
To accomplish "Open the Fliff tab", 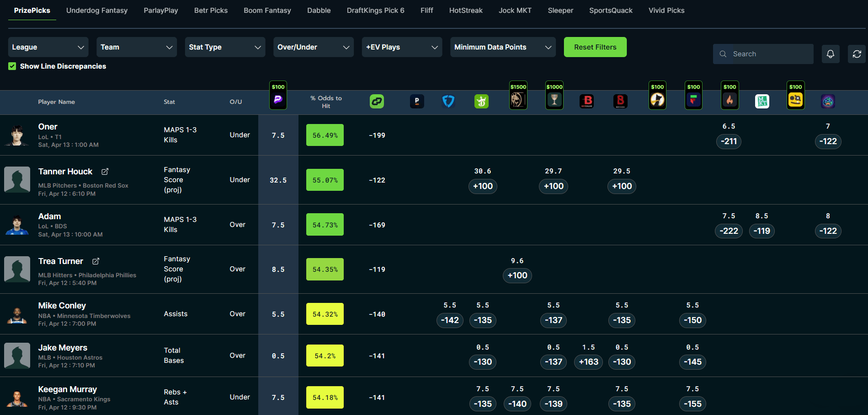I will click(427, 11).
